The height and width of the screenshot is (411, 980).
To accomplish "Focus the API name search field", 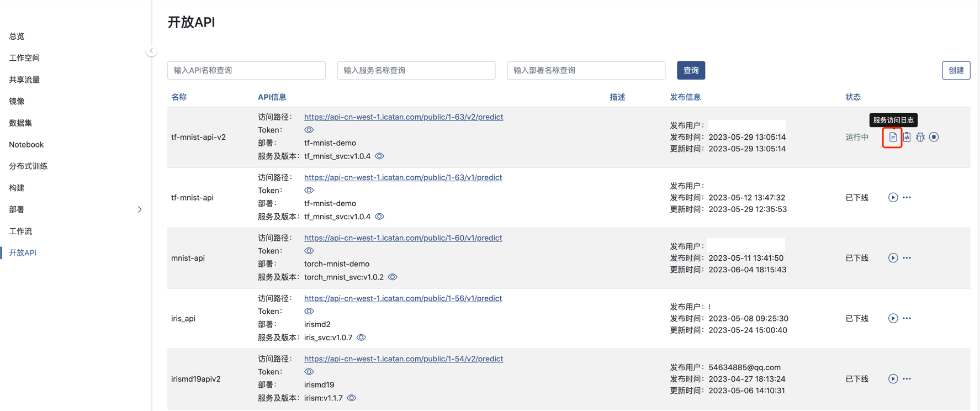I will pyautogui.click(x=246, y=70).
